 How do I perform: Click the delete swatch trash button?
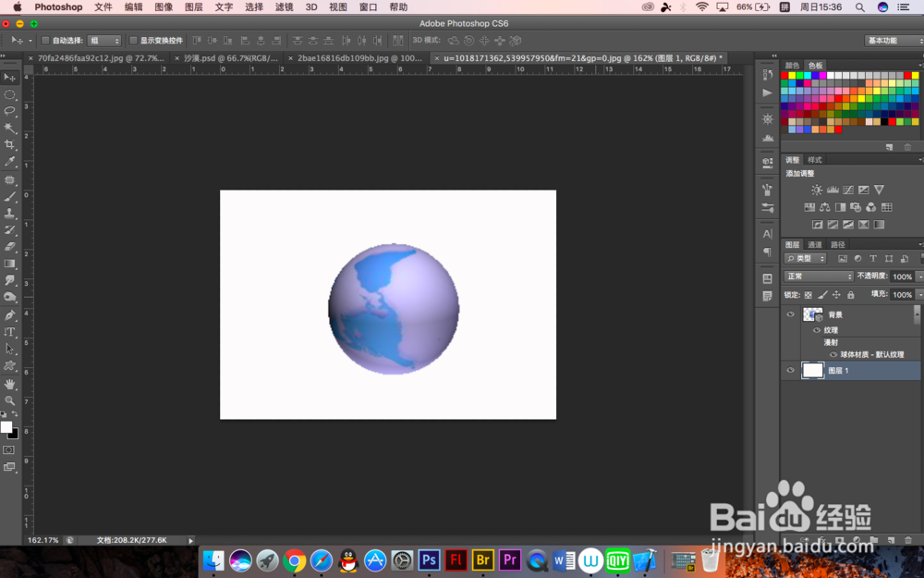(x=908, y=147)
